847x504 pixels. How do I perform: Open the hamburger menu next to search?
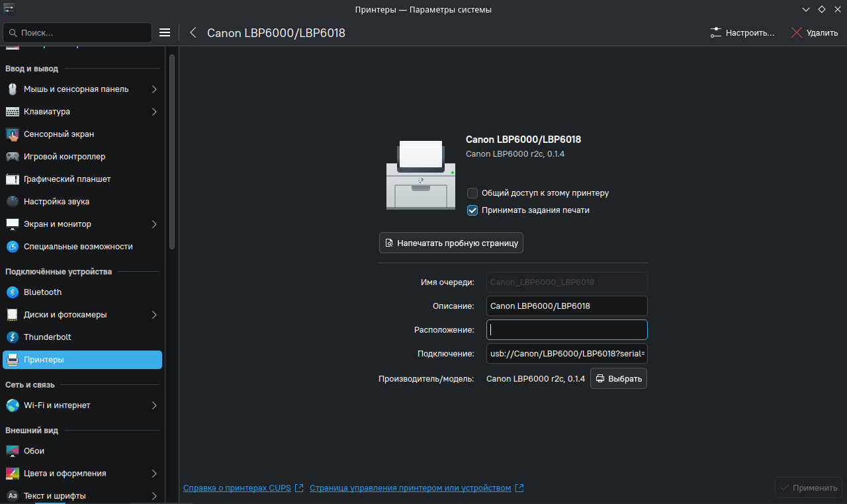165,32
